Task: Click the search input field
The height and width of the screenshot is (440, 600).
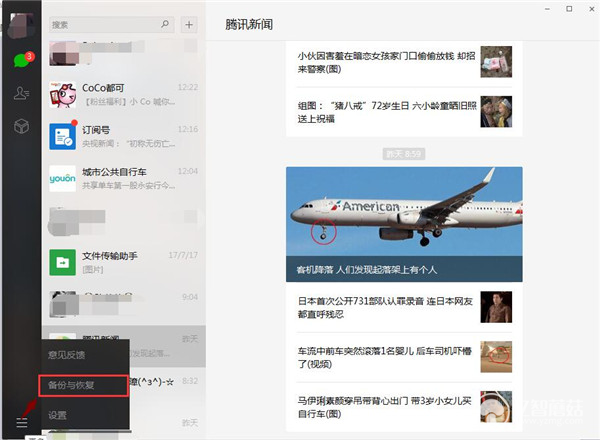Action: click(x=112, y=25)
